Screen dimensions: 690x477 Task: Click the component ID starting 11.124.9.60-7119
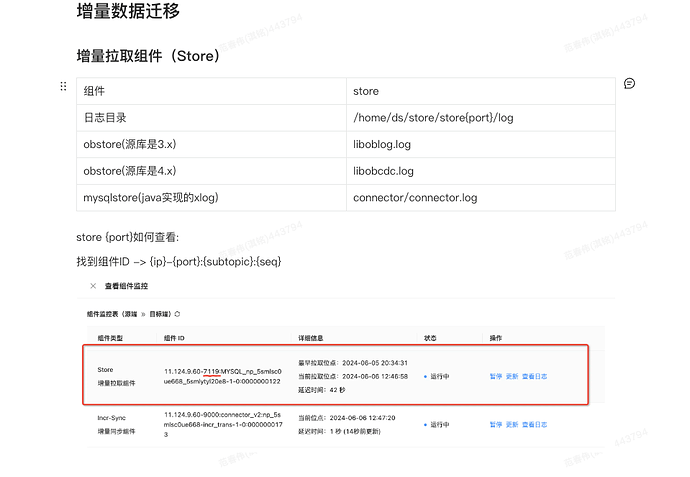[223, 376]
